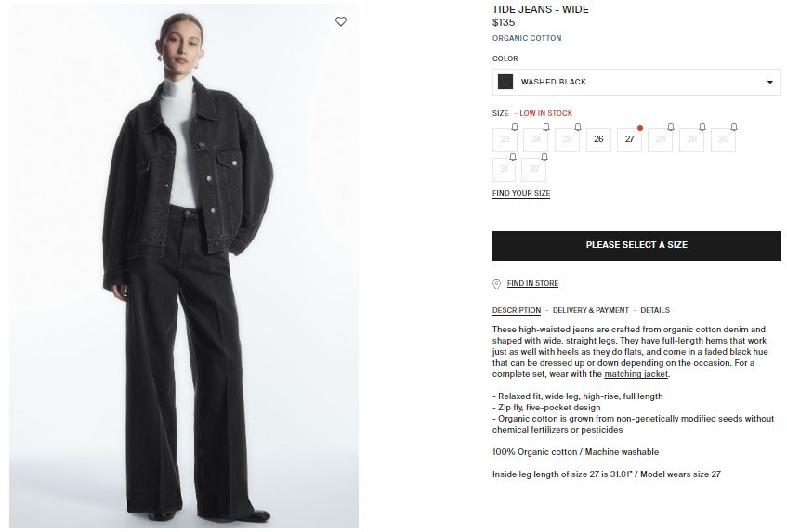The image size is (787, 532).
Task: Open the Find Your Size link
Action: (x=521, y=193)
